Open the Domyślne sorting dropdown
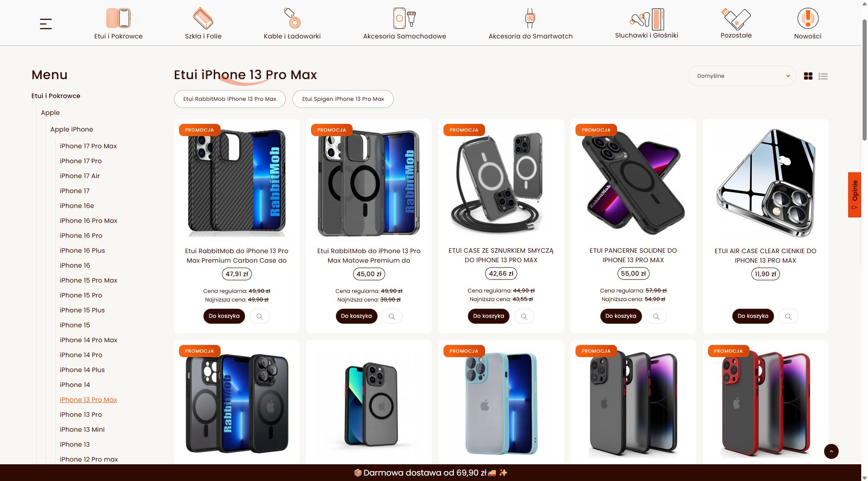This screenshot has height=481, width=868. pos(742,76)
